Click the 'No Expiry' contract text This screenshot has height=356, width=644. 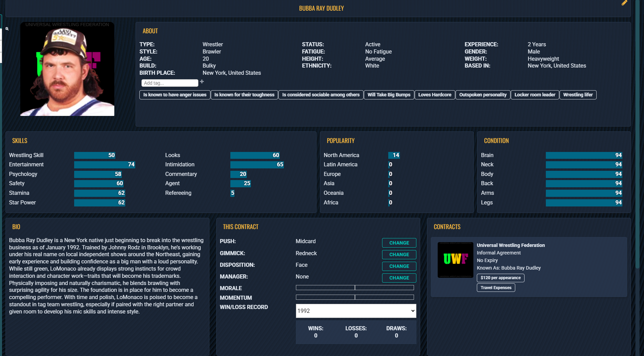pyautogui.click(x=487, y=260)
